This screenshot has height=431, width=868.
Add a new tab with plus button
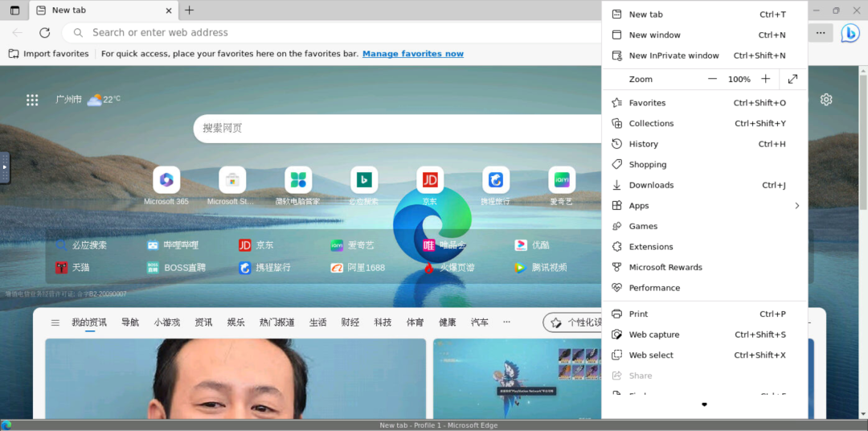(190, 10)
